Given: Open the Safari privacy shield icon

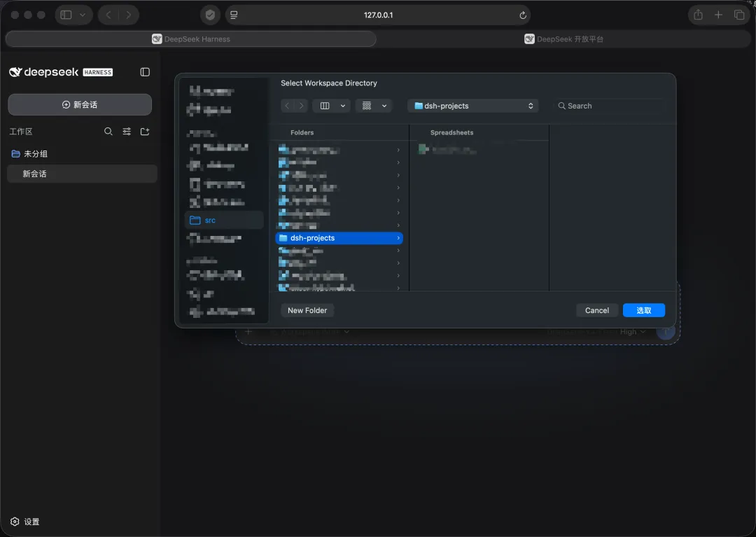Looking at the screenshot, I should click(x=210, y=15).
